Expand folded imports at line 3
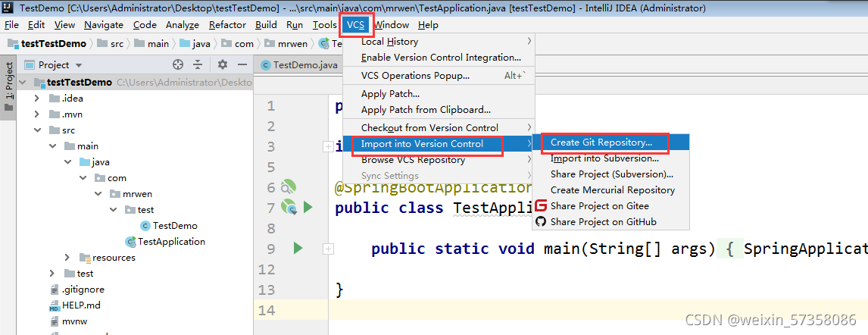The height and width of the screenshot is (335, 868). [328, 146]
